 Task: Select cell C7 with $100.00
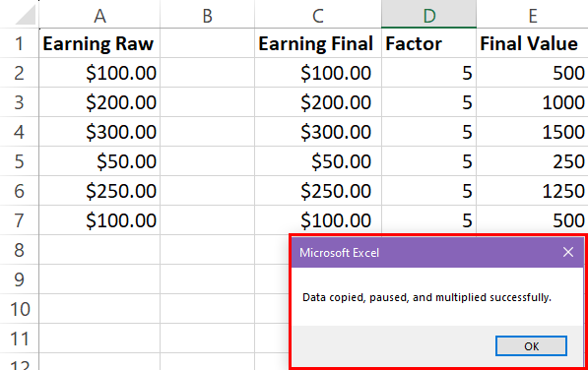point(318,220)
